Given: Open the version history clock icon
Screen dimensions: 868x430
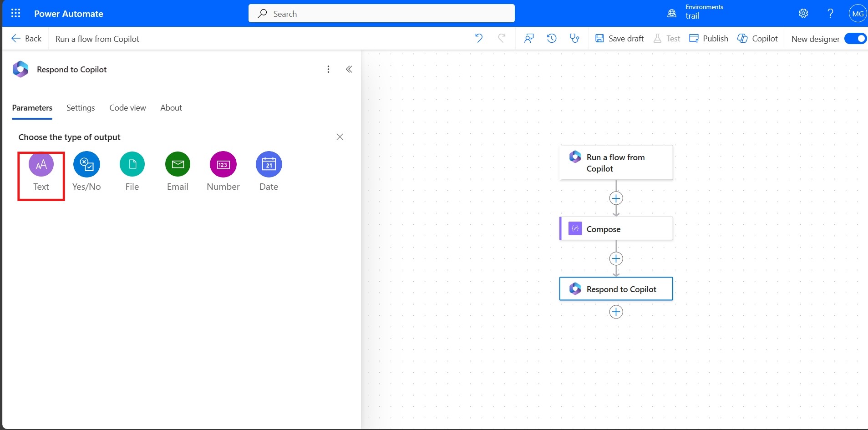Looking at the screenshot, I should point(552,39).
